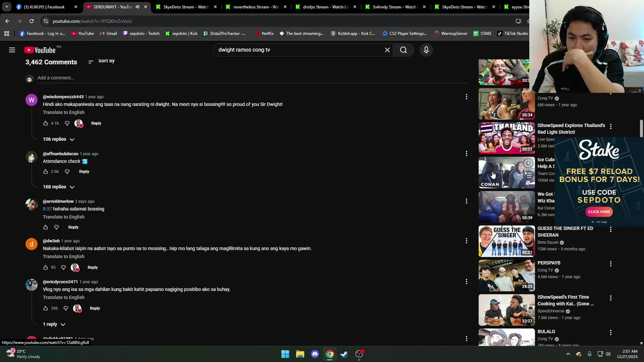644x362 pixels.
Task: Open Discord from the taskbar
Action: [315, 354]
